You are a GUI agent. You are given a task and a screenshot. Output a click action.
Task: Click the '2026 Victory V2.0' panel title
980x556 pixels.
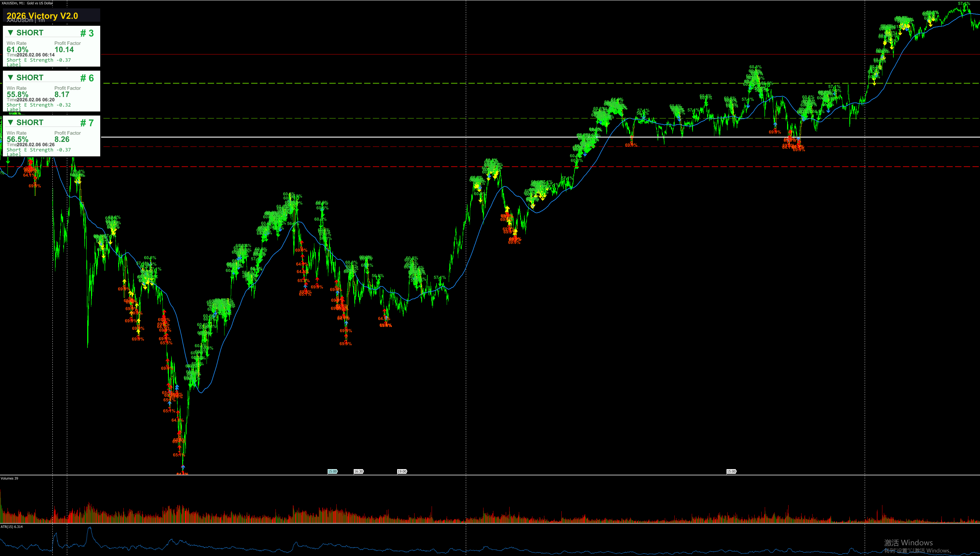(x=42, y=16)
